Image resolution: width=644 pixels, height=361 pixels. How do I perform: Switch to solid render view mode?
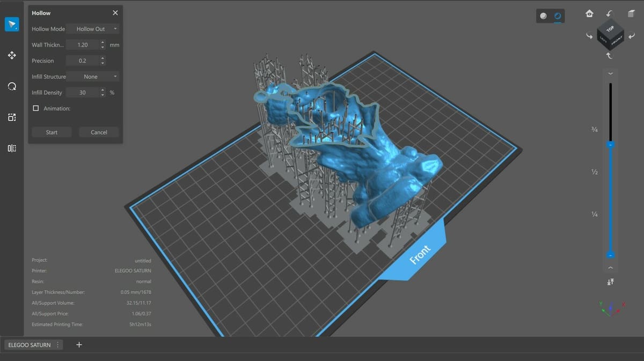544,16
